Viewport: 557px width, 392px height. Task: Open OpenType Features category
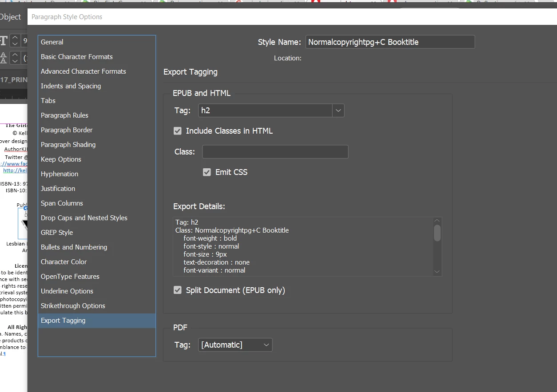pos(97,277)
